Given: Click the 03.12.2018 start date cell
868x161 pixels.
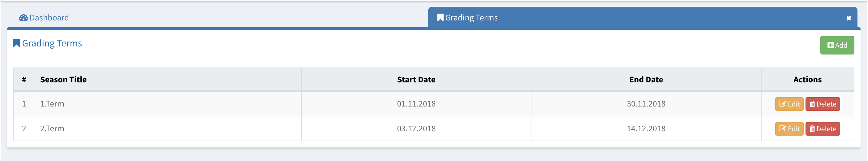Looking at the screenshot, I should click(416, 128).
